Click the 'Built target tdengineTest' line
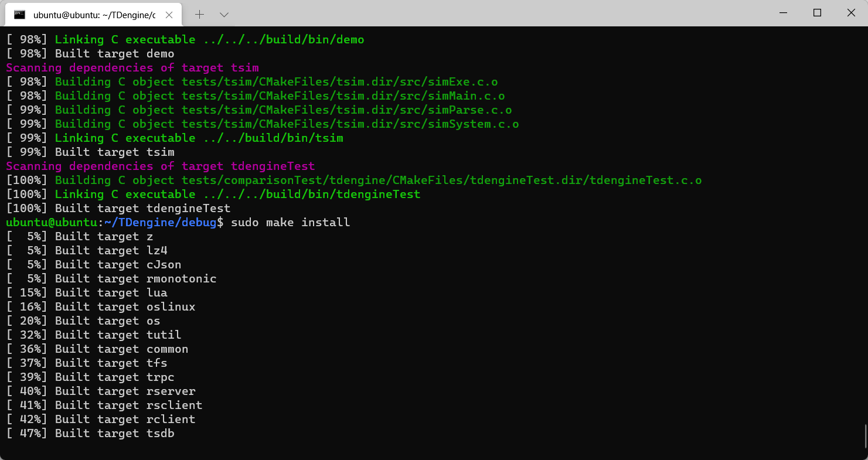 [x=118, y=209]
